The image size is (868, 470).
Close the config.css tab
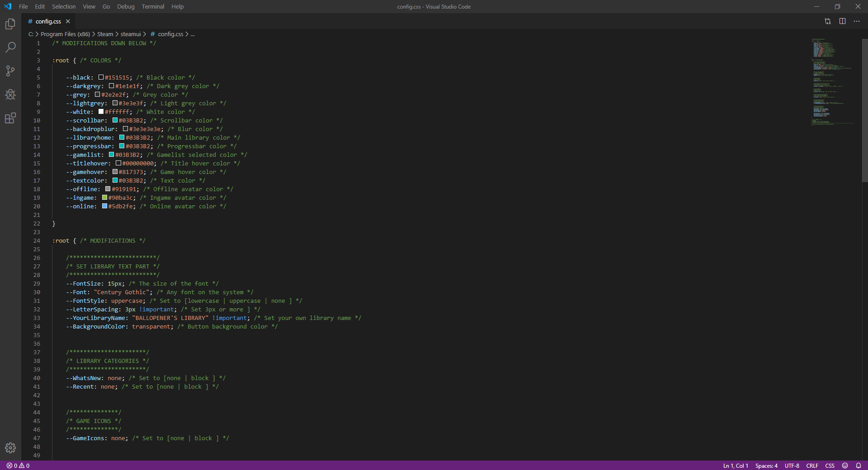pyautogui.click(x=68, y=21)
